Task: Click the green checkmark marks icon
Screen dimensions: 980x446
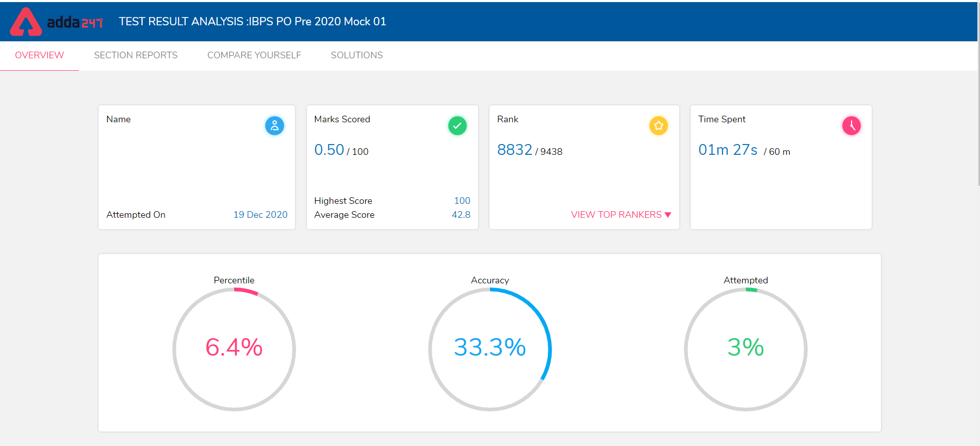Action: click(457, 125)
